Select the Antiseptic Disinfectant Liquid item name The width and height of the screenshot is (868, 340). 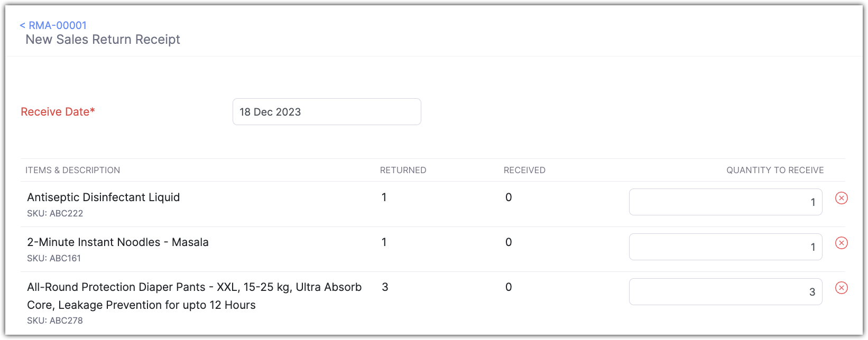pyautogui.click(x=104, y=197)
